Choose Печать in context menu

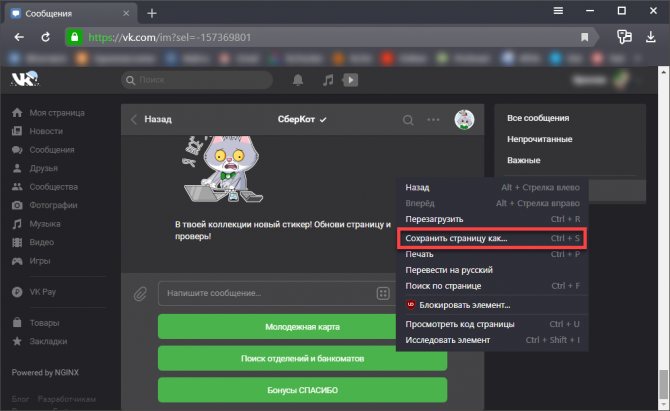tap(492, 254)
